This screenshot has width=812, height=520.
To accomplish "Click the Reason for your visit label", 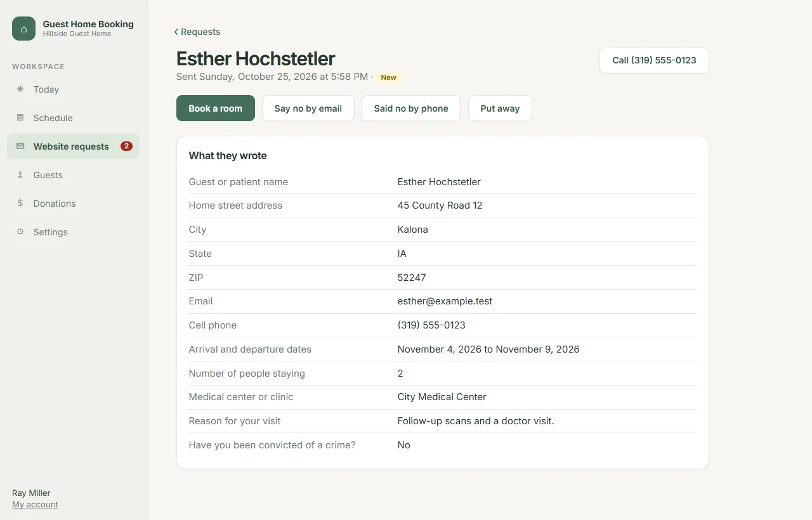I will [235, 421].
